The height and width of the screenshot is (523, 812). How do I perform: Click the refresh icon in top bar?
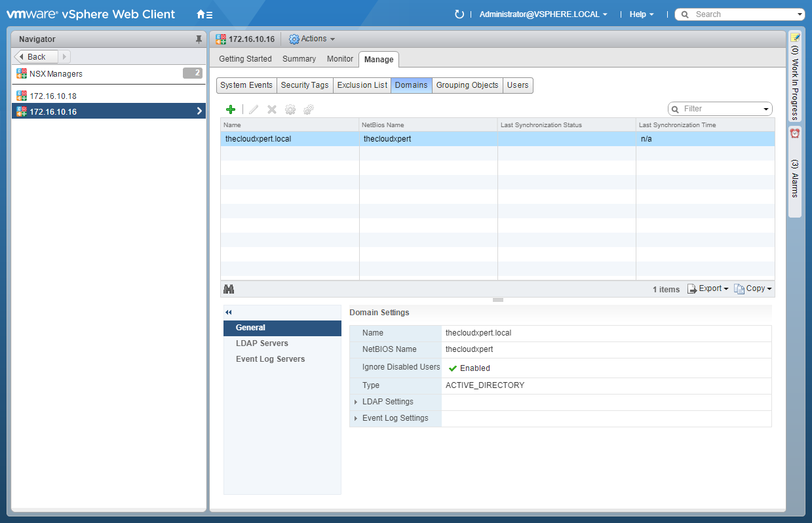coord(459,14)
